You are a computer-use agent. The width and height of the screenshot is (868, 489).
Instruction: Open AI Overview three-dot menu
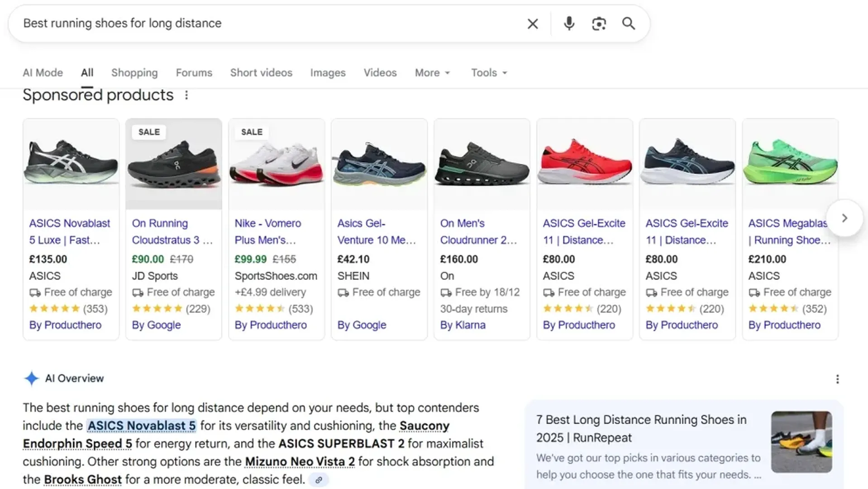coord(837,379)
